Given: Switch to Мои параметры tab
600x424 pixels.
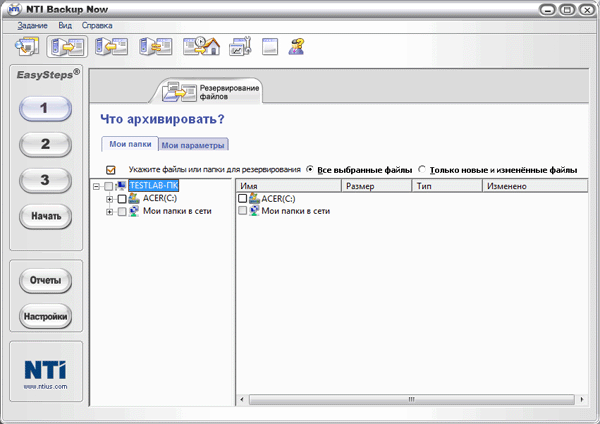Looking at the screenshot, I should point(193,145).
